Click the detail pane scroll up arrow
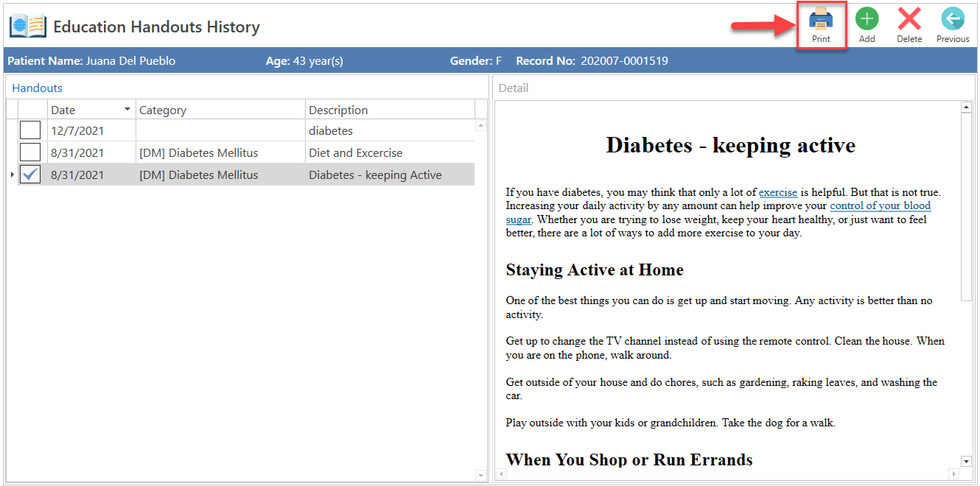 tap(967, 108)
